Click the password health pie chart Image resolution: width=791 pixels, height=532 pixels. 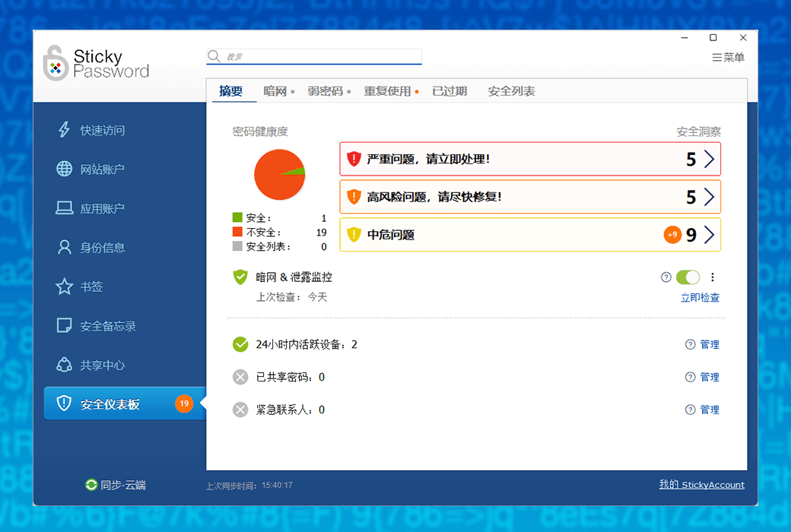[279, 175]
